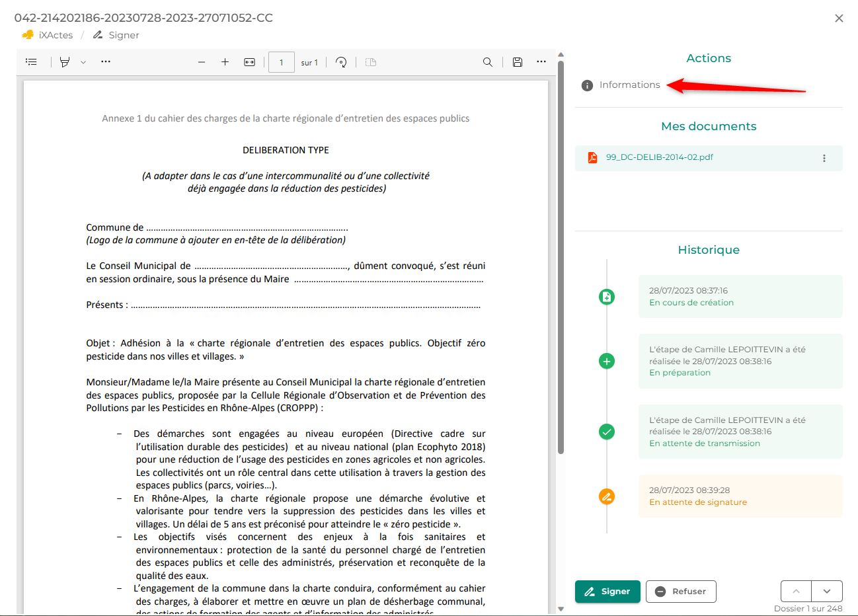Image resolution: width=858 pixels, height=616 pixels.
Task: Click the page number input field
Action: pos(282,63)
